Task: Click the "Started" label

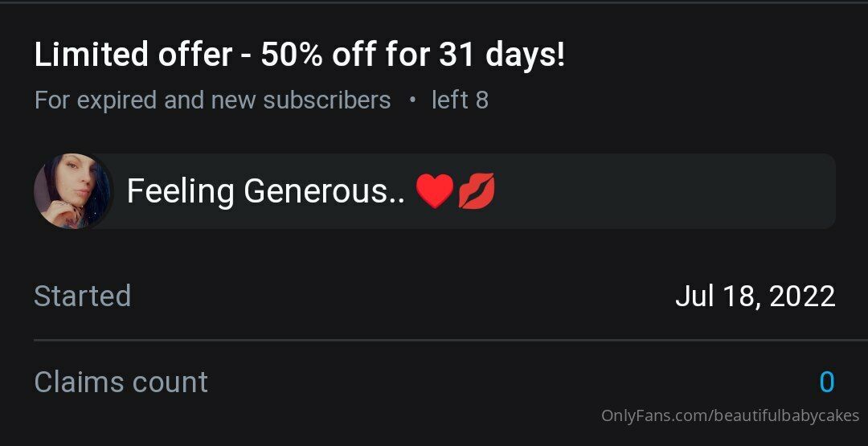Action: [83, 296]
